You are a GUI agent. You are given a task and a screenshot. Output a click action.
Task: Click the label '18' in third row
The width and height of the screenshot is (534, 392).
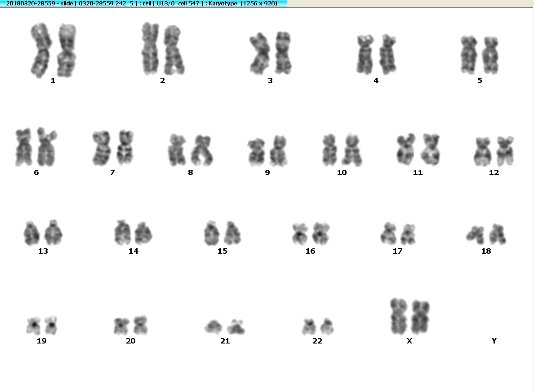coord(486,251)
